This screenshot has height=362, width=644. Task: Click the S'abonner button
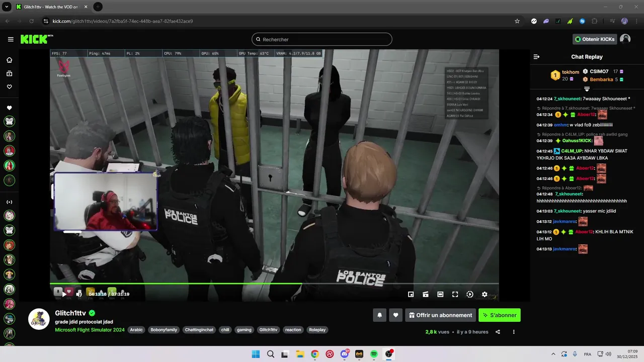click(x=500, y=315)
